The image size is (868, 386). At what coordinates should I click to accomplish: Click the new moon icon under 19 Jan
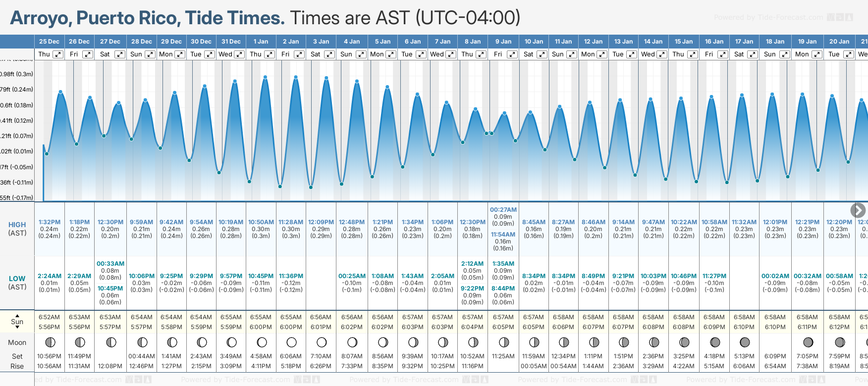click(808, 342)
